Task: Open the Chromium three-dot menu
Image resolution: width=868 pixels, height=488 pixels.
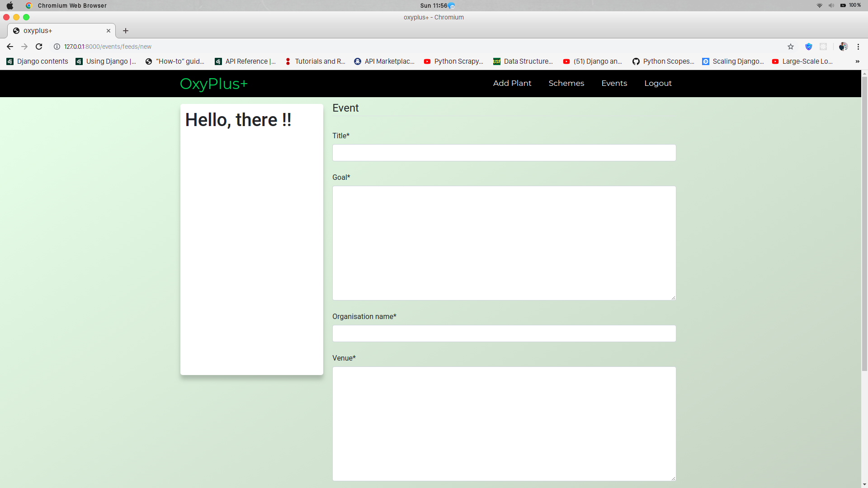Action: pos(858,47)
